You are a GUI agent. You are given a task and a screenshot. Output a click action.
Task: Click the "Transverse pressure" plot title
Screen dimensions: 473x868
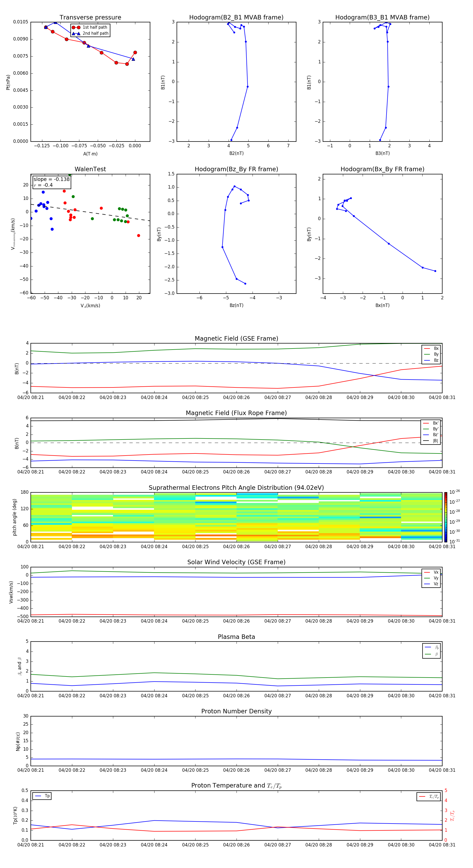(x=90, y=18)
